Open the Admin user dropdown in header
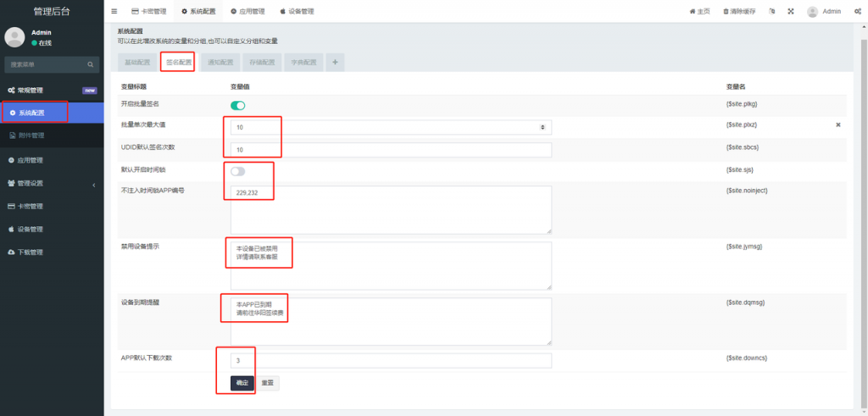The height and width of the screenshot is (416, 868). tap(824, 12)
